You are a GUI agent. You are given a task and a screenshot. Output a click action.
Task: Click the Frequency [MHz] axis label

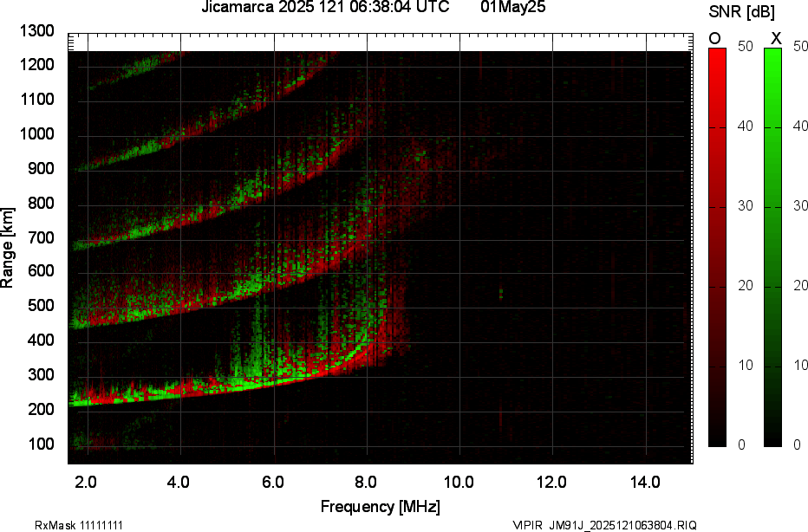[x=381, y=506]
